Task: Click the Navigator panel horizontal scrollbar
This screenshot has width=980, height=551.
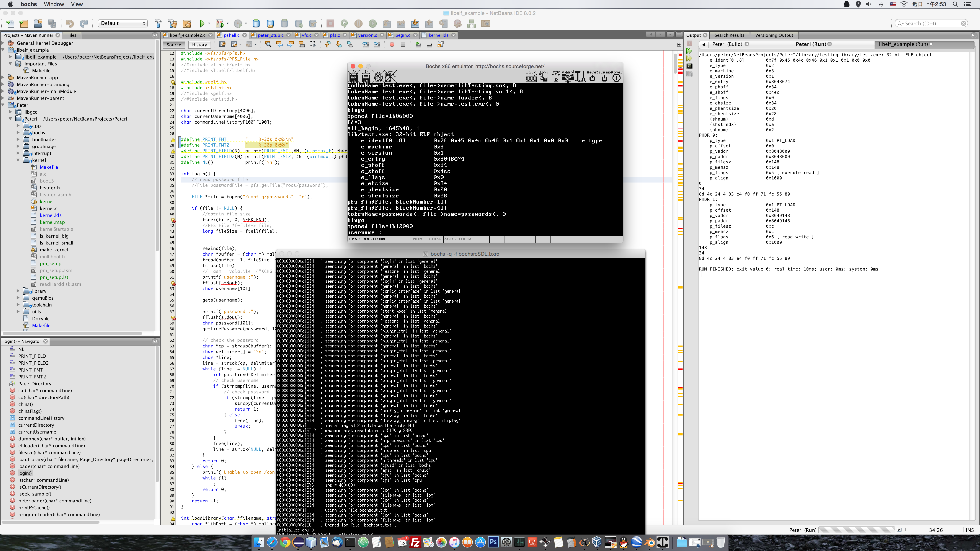Action: pos(51,522)
